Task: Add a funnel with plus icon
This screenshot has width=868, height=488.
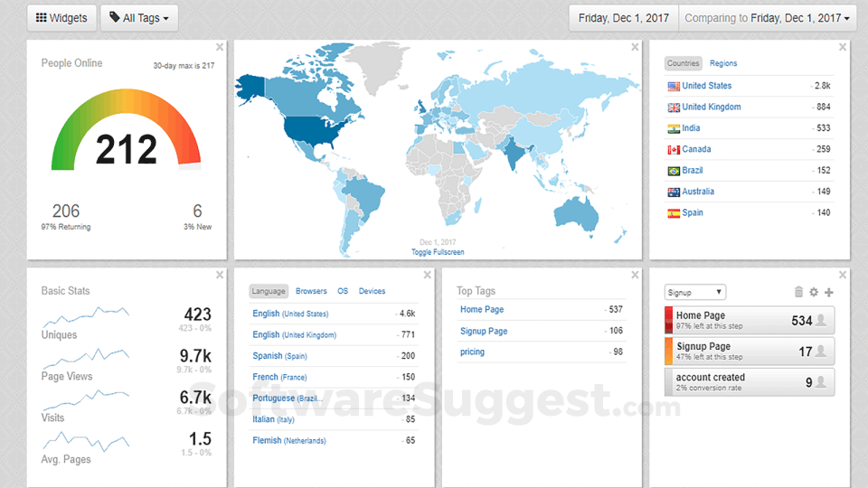Action: click(x=829, y=292)
